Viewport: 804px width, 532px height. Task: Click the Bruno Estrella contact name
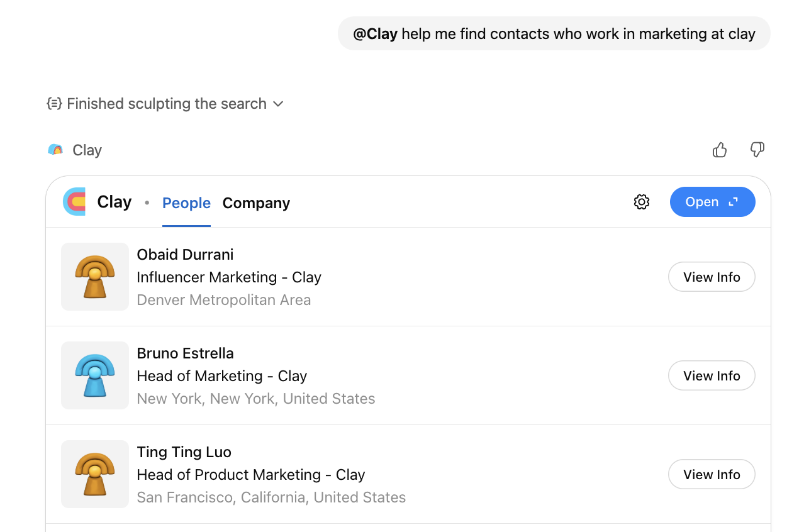185,353
